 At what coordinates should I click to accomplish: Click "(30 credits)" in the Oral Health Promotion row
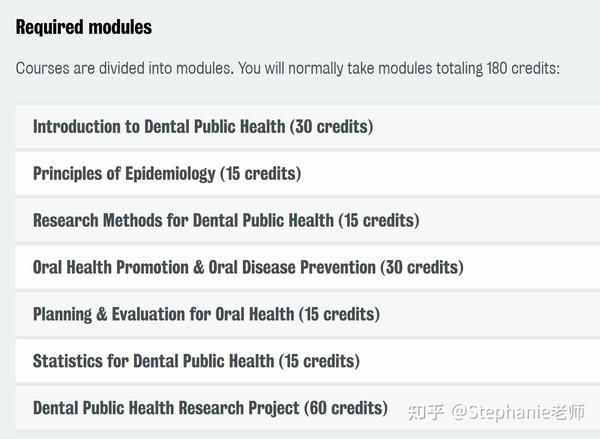[x=422, y=267]
